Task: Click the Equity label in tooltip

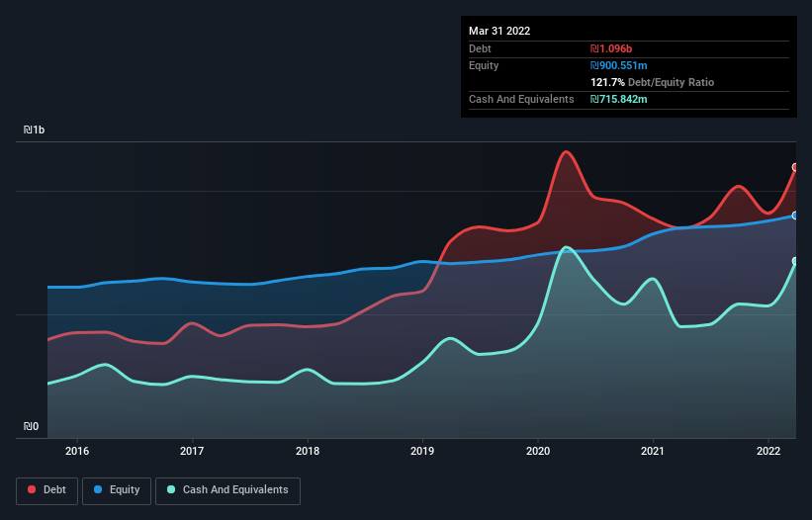Action: tap(484, 65)
